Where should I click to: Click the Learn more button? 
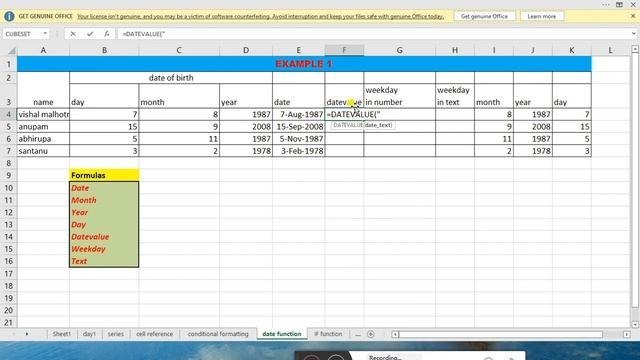click(x=541, y=16)
